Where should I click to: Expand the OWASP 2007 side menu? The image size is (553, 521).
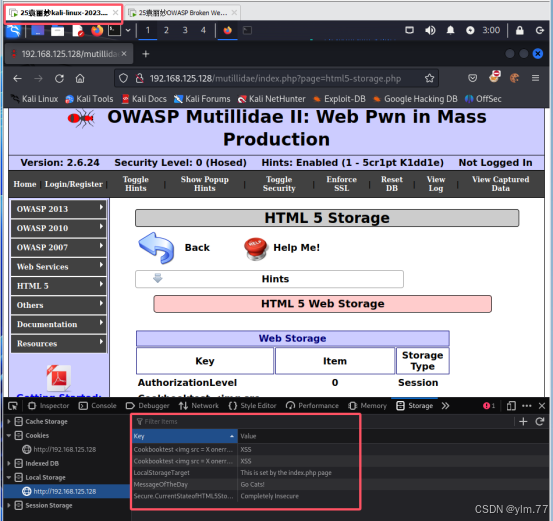(x=59, y=247)
